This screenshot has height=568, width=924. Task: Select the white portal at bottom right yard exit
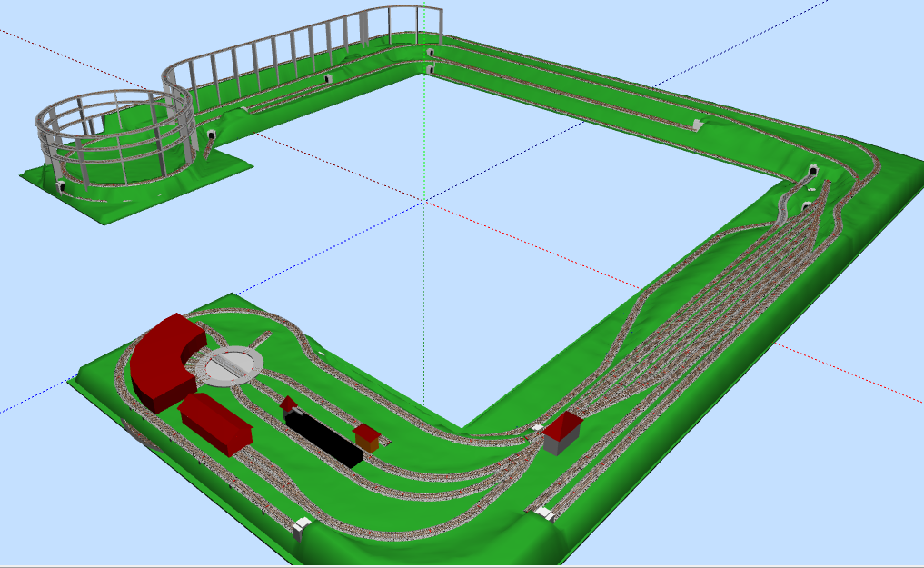coord(545,513)
